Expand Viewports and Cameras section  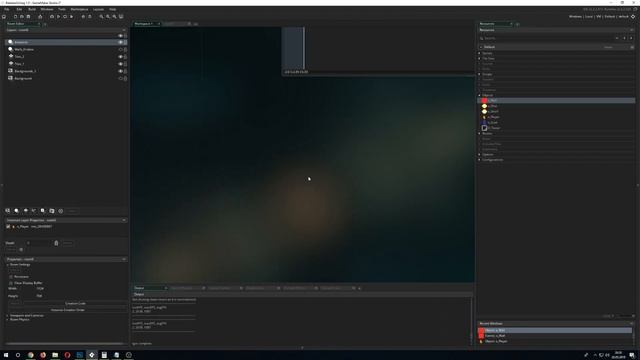tap(7, 316)
